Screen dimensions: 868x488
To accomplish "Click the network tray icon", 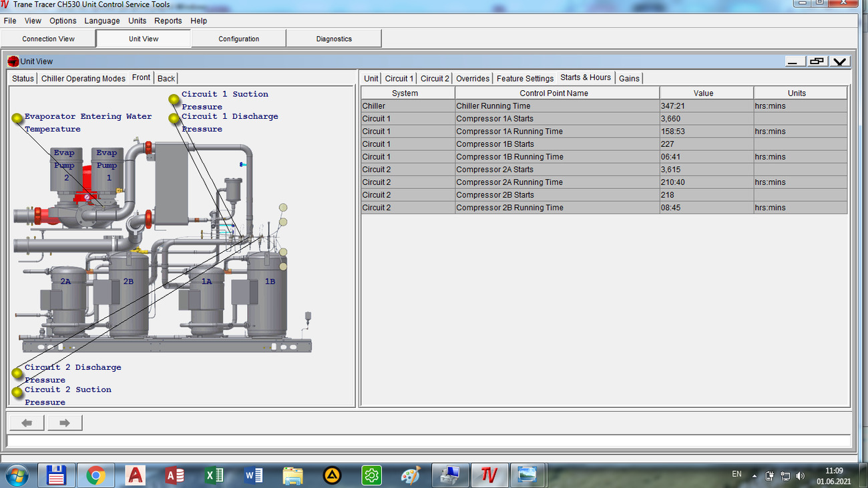I will click(x=785, y=476).
